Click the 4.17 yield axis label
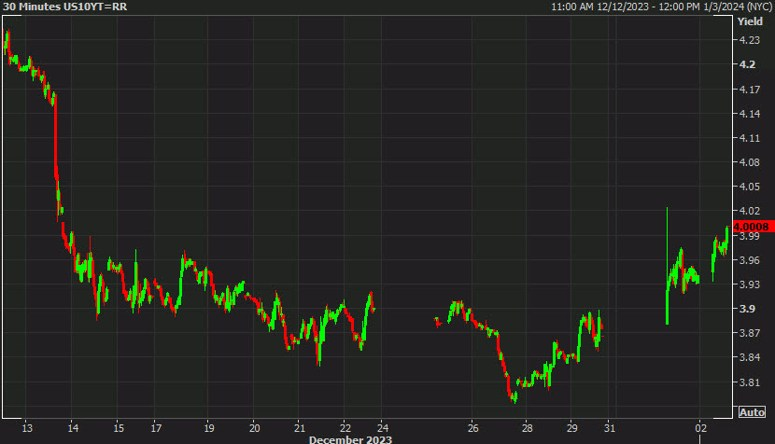The width and height of the screenshot is (775, 444). point(749,89)
